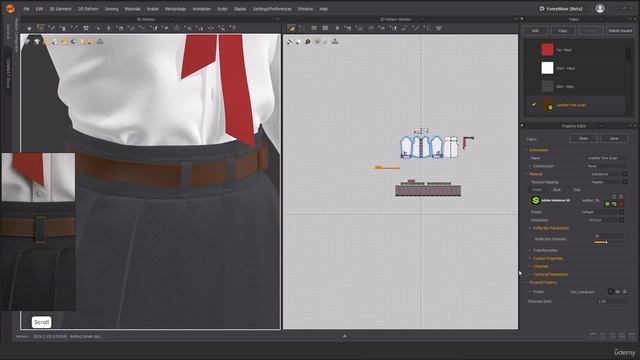Click the last icon in the 2D Pattern toolbar
The width and height of the screenshot is (640, 360).
439,28
